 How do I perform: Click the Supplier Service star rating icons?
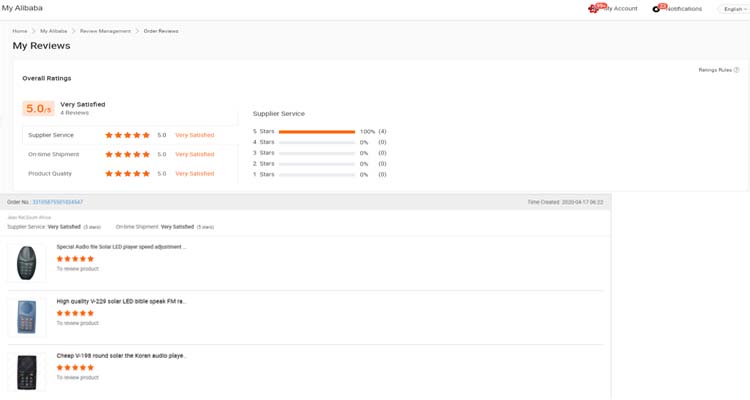tap(128, 135)
